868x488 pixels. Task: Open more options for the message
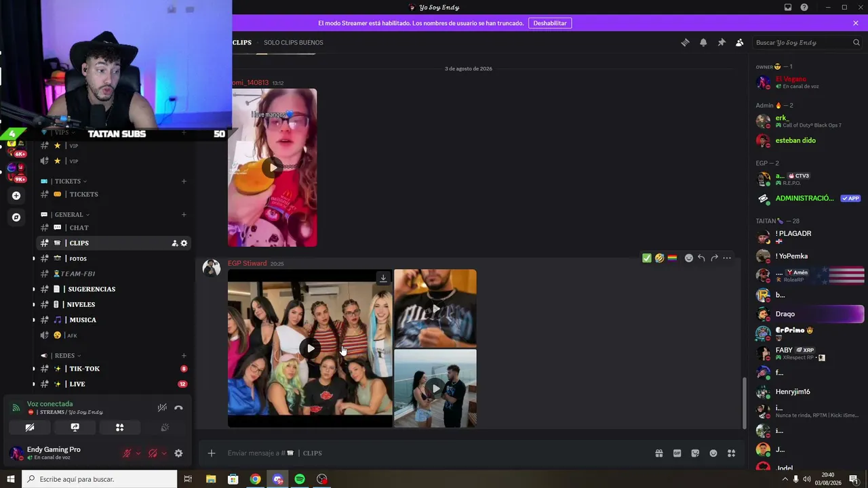(x=727, y=258)
